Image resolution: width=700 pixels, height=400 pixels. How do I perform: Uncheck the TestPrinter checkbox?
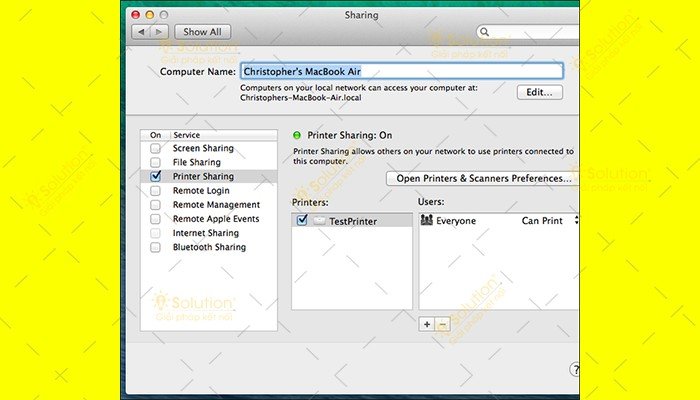tap(302, 221)
